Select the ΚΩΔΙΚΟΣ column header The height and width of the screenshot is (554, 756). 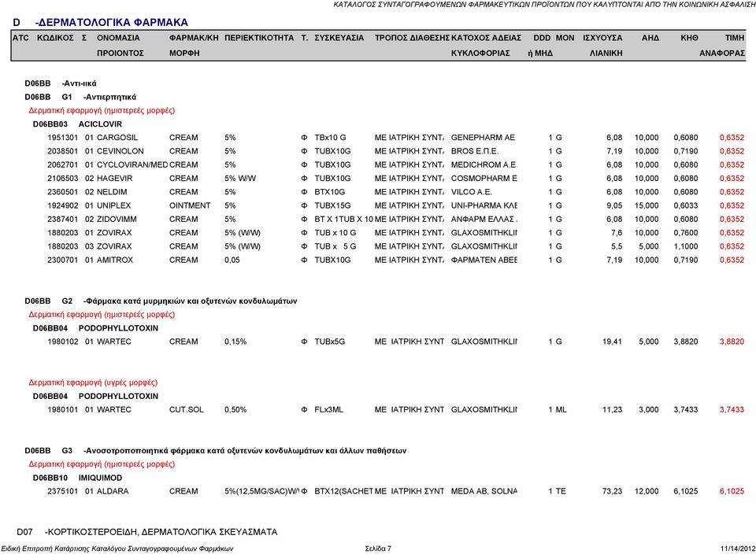[55, 38]
